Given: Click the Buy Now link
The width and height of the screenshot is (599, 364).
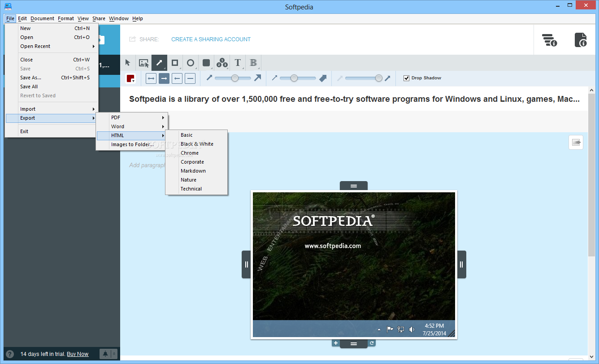Looking at the screenshot, I should 78,354.
